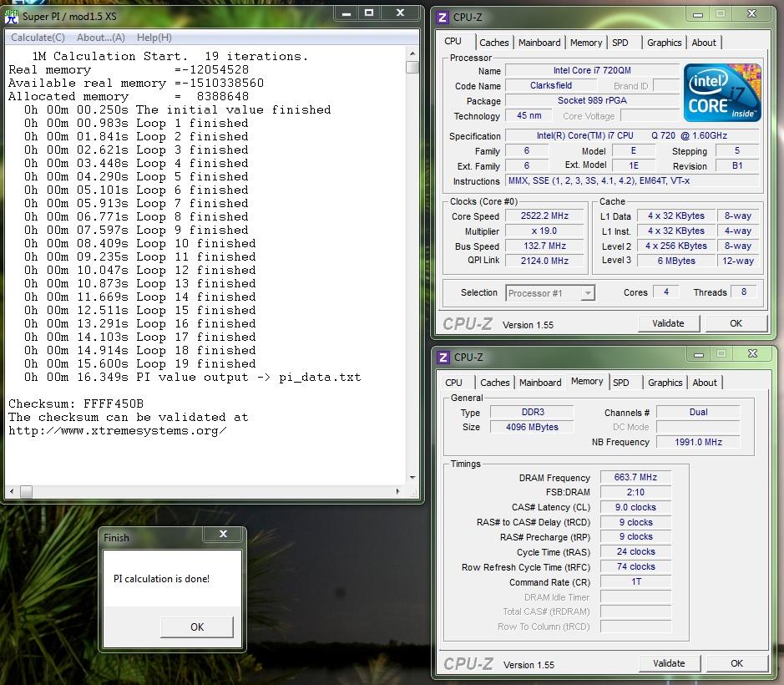
Task: Switch to Graphics tab in upper CPU-Z window
Action: click(x=664, y=43)
